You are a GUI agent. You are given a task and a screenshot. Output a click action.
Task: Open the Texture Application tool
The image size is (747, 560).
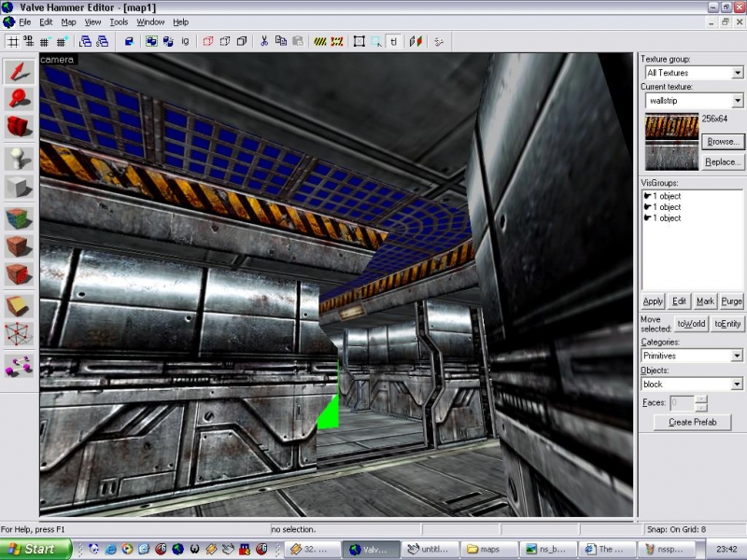(19, 219)
